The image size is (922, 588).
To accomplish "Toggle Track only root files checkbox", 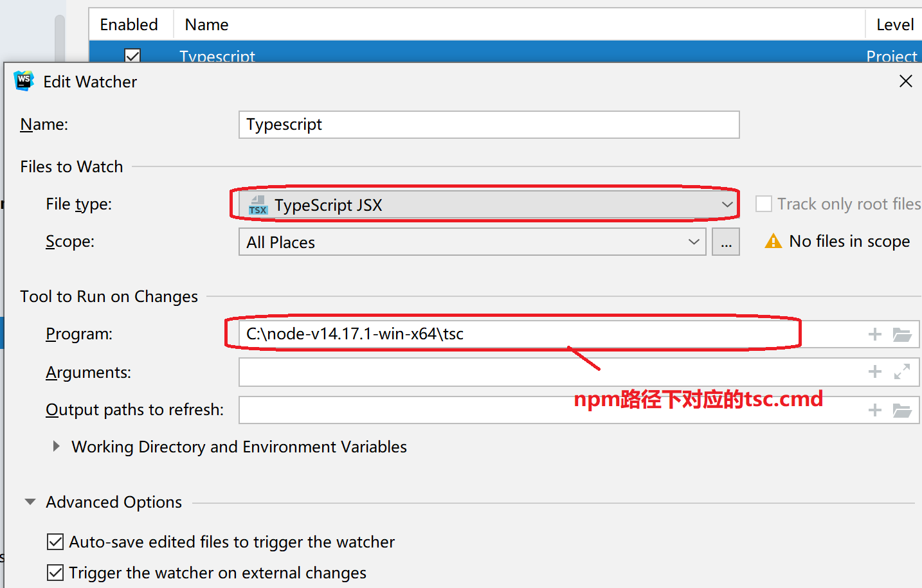I will [x=763, y=204].
